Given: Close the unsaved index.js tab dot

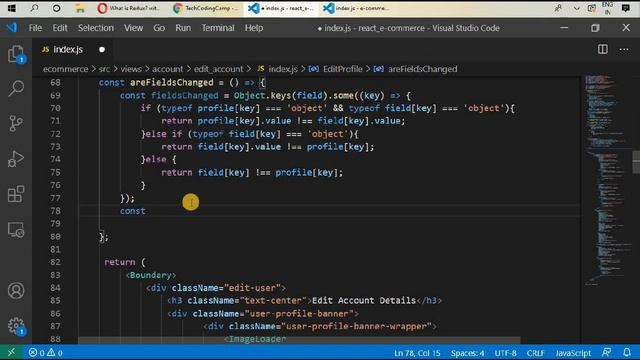Looking at the screenshot, I should (102, 49).
